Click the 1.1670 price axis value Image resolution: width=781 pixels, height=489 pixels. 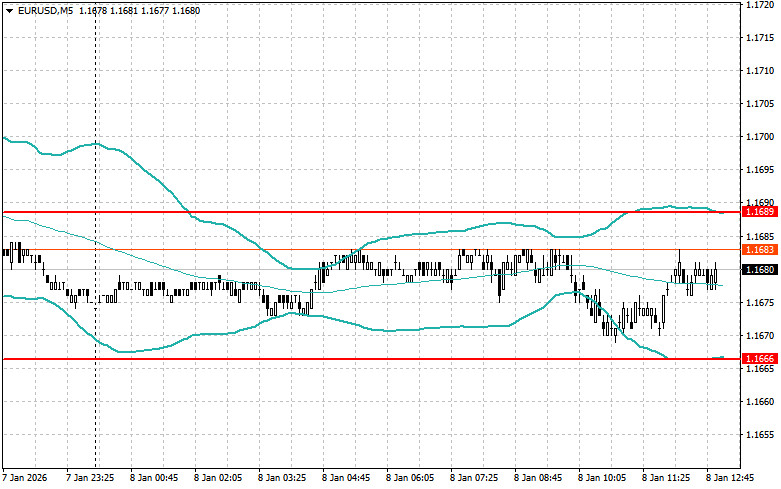(x=760, y=336)
